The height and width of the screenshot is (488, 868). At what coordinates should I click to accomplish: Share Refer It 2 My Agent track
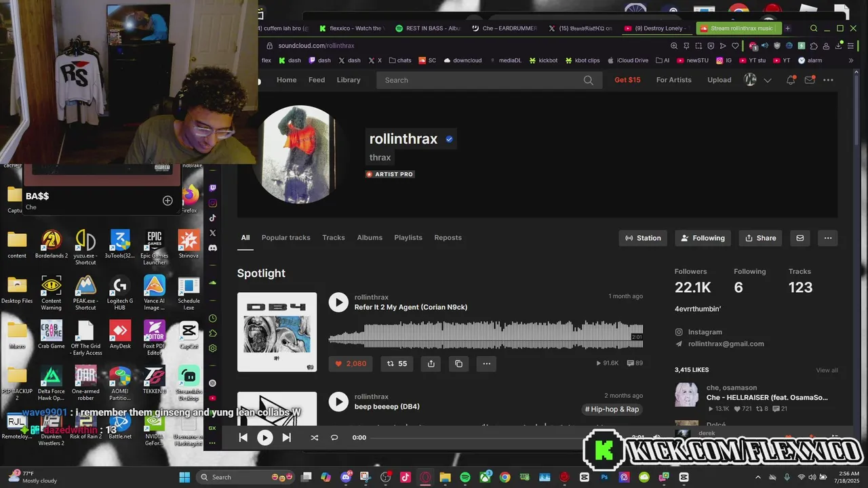coord(431,364)
